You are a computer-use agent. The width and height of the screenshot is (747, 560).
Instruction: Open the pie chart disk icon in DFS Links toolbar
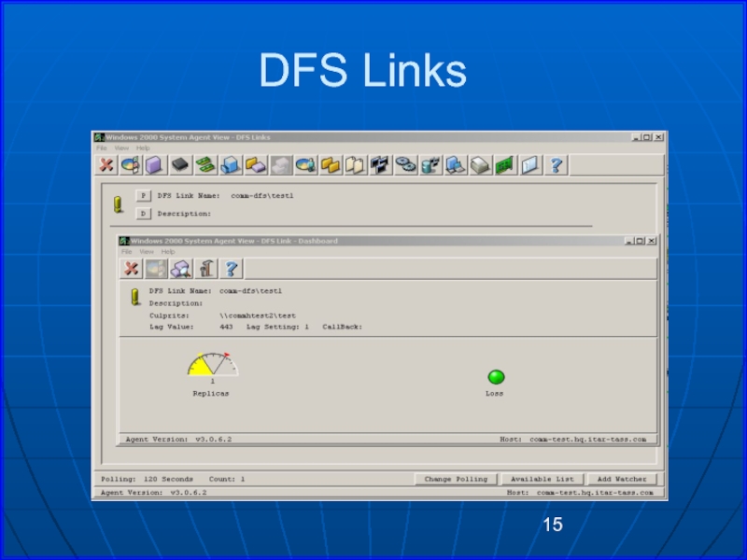click(x=130, y=165)
